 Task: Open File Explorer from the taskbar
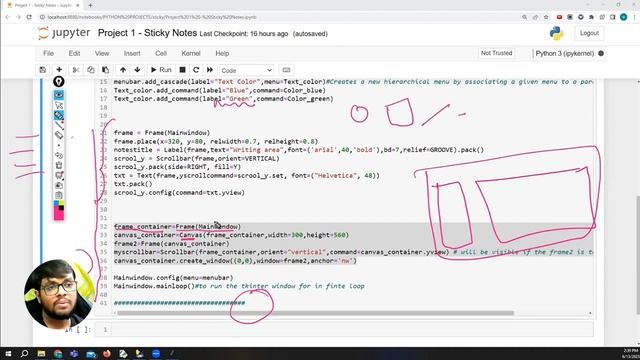pos(41,353)
